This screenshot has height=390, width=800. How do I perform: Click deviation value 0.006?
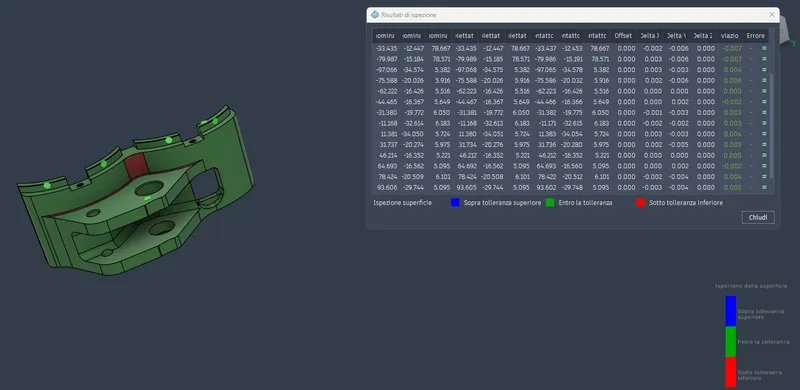[733, 81]
